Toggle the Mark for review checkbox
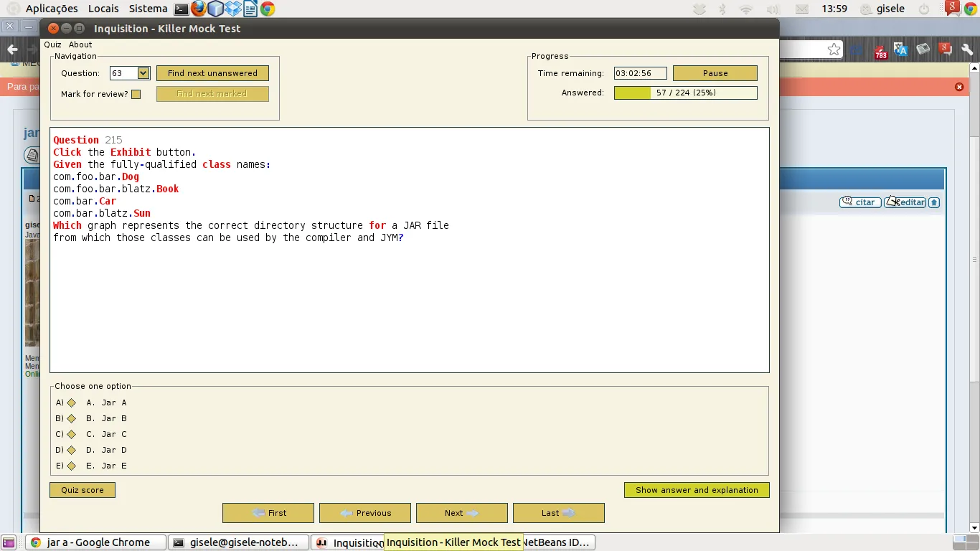This screenshot has height=551, width=980. (x=136, y=94)
